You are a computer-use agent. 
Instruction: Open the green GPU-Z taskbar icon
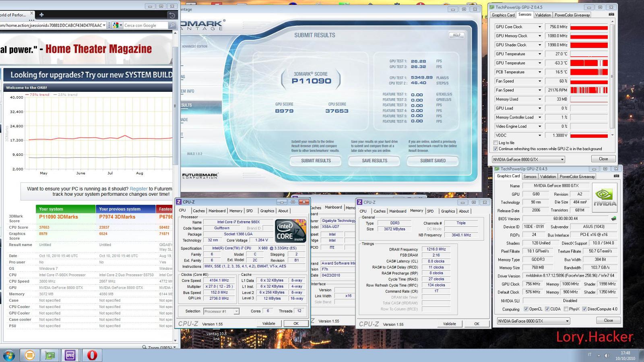(x=50, y=355)
